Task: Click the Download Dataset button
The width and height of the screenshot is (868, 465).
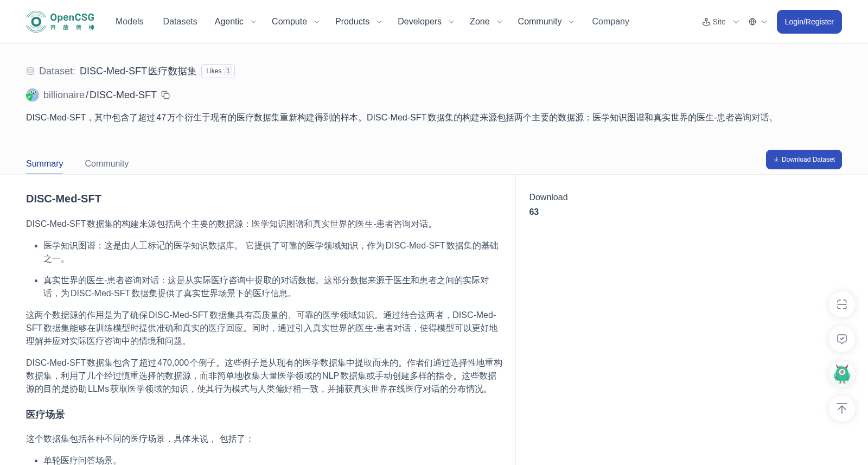Action: (x=803, y=160)
